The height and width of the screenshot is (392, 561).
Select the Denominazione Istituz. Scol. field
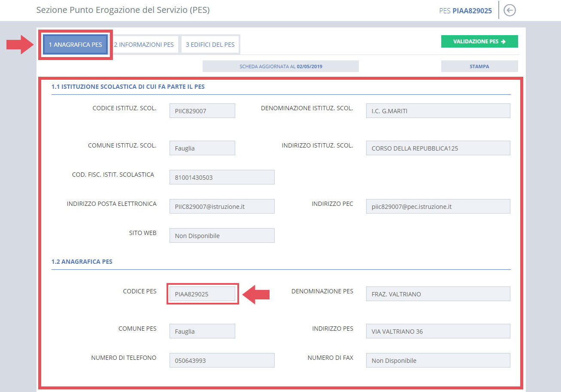pos(438,111)
